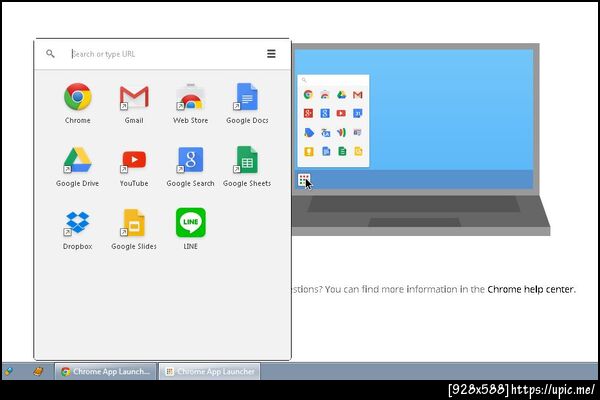This screenshot has width=600, height=400.
Task: Select the 'Chrome App Launcher' taskbar button with grid icon
Action: click(x=210, y=371)
